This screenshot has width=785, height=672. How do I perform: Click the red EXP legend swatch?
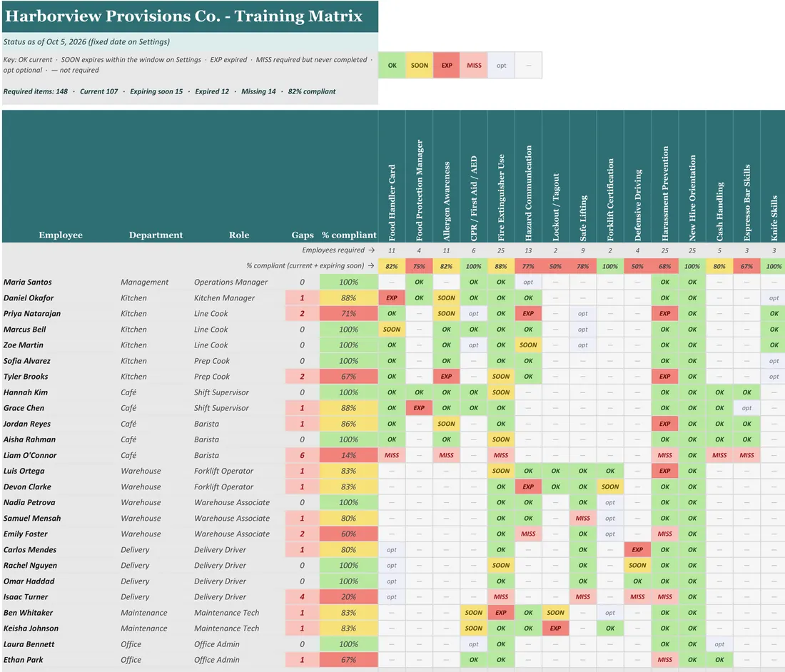click(447, 66)
